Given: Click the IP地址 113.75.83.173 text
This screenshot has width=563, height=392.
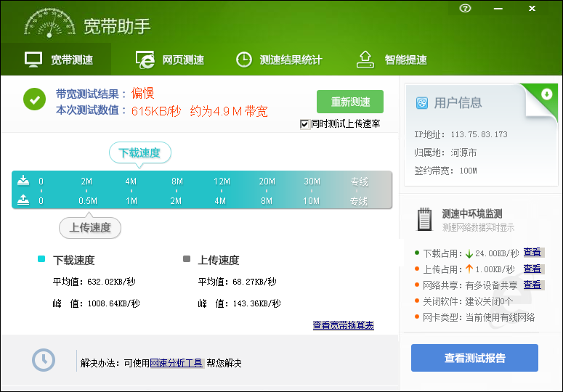Looking at the screenshot, I should point(461,134).
